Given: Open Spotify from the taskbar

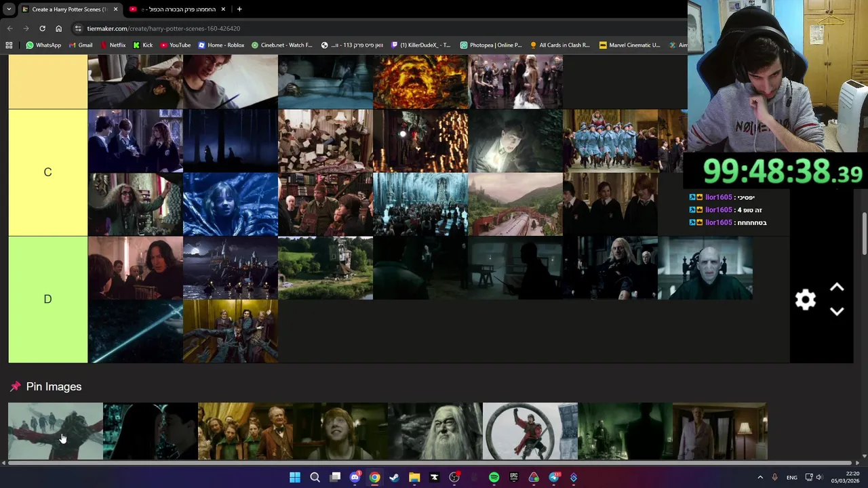Looking at the screenshot, I should pos(494,477).
